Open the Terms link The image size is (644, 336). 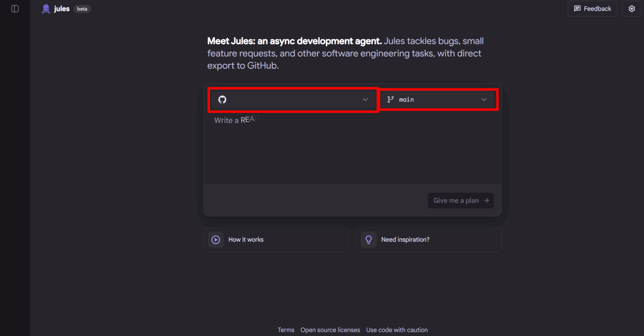click(x=286, y=330)
